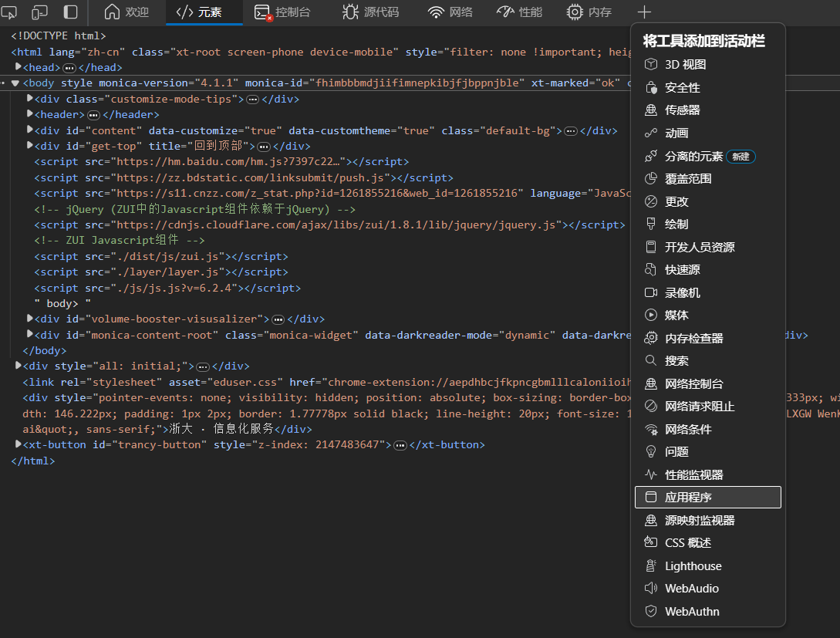Open the 控制台 console tab
The image size is (840, 638).
[x=282, y=12]
